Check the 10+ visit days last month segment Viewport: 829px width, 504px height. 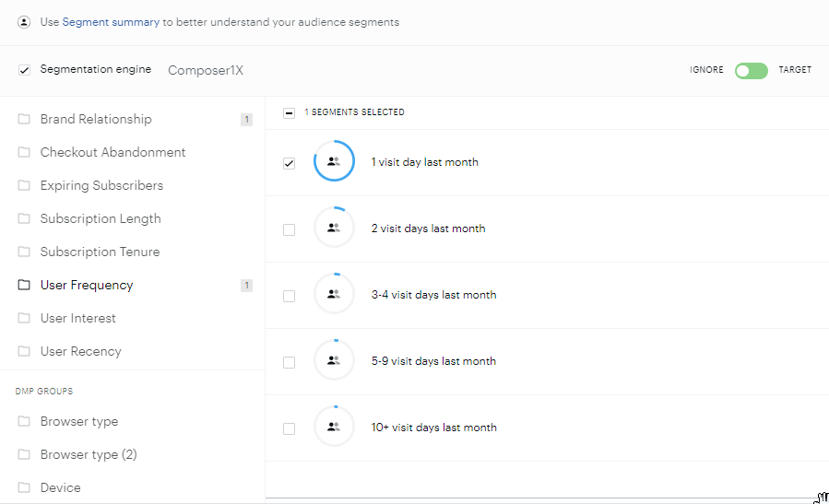click(289, 428)
